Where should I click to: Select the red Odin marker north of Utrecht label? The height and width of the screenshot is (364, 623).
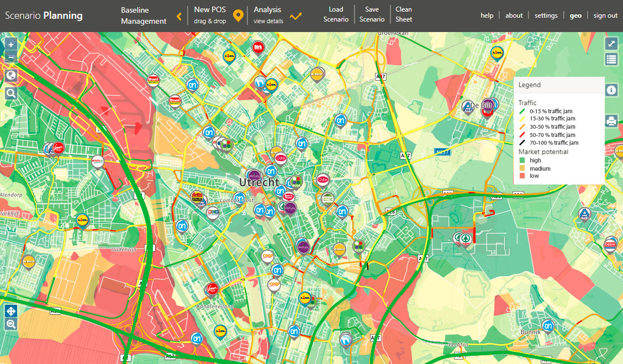pyautogui.click(x=281, y=158)
